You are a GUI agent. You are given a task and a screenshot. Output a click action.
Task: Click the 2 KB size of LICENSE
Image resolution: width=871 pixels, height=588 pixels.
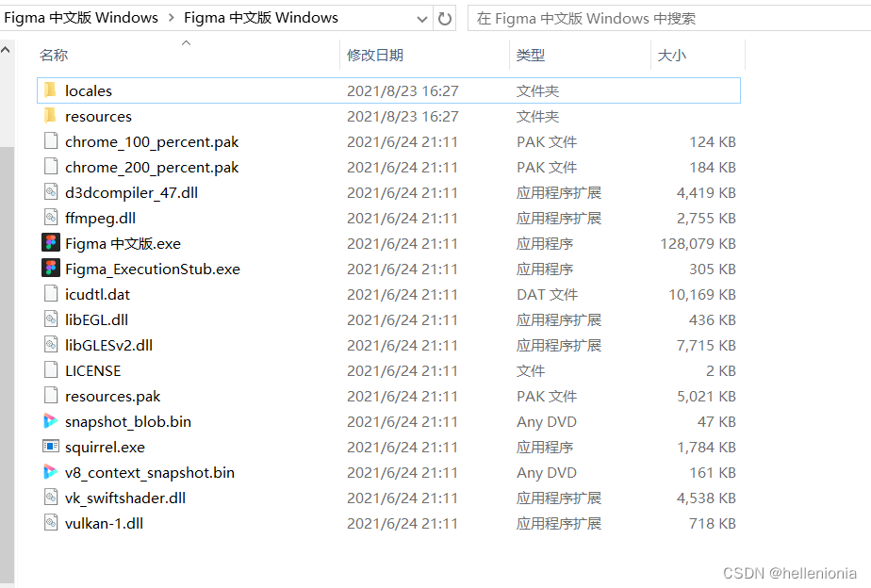click(x=720, y=371)
